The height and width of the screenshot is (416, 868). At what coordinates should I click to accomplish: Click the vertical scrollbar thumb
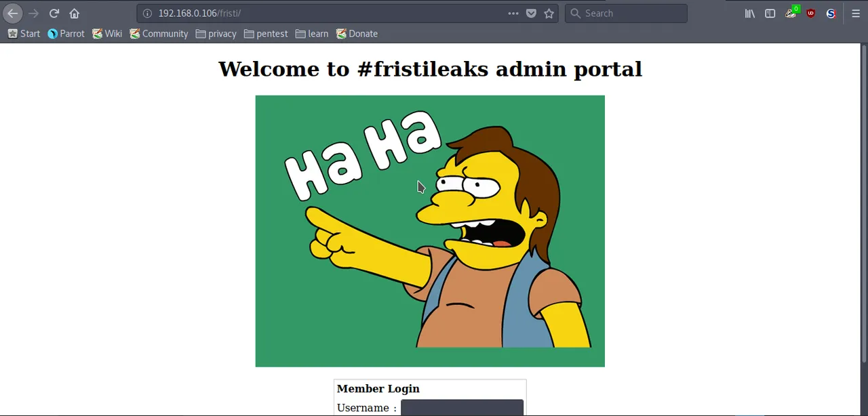point(864,205)
